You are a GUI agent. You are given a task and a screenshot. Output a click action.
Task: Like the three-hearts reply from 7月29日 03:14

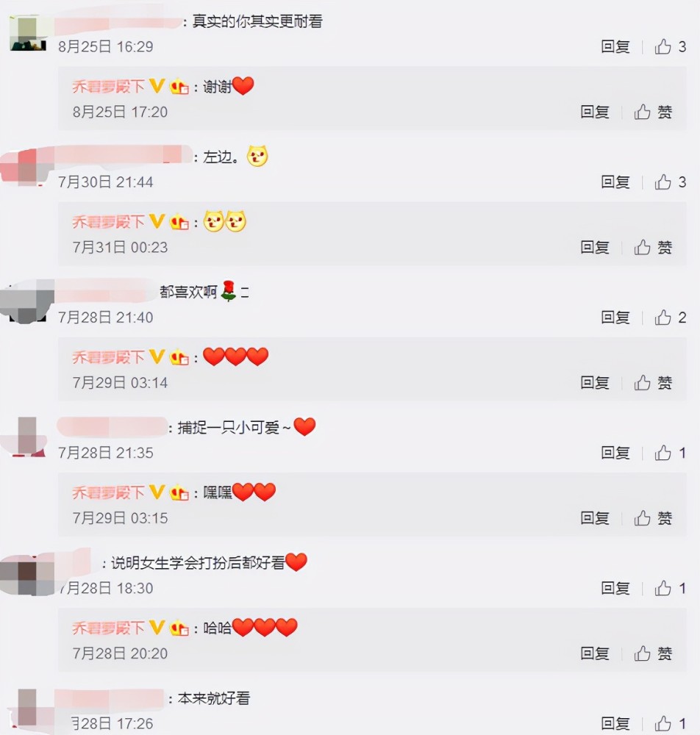[653, 382]
